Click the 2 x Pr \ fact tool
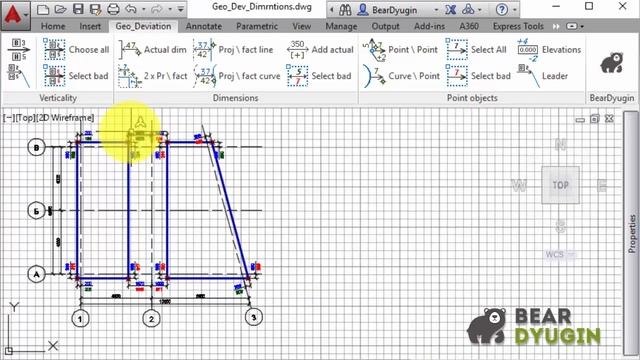640x360 pixels. click(152, 76)
